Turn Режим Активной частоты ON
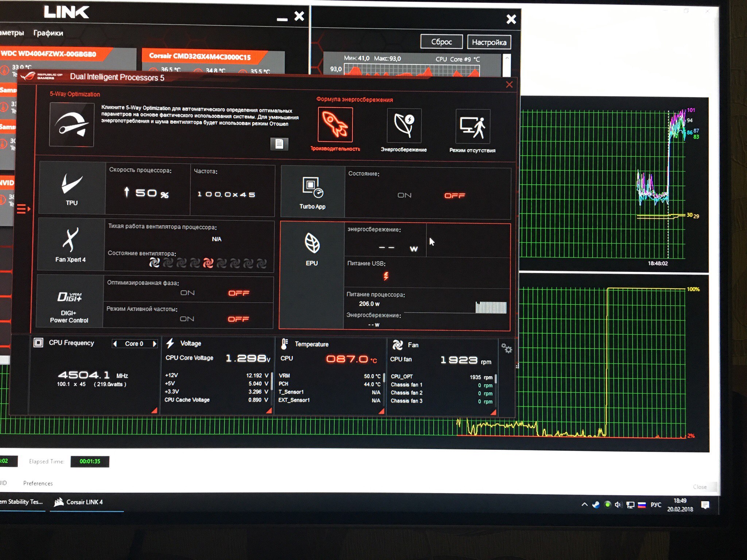The height and width of the screenshot is (560, 747). 187,319
